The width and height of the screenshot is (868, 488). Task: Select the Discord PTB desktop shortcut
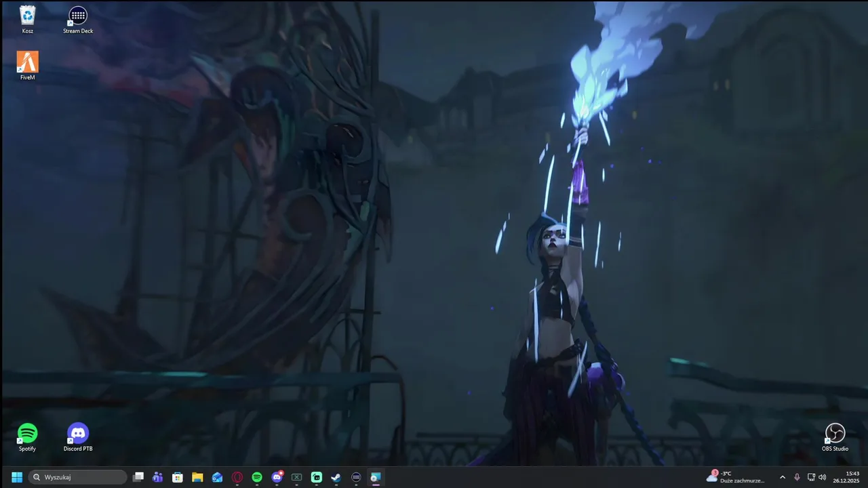tap(78, 437)
